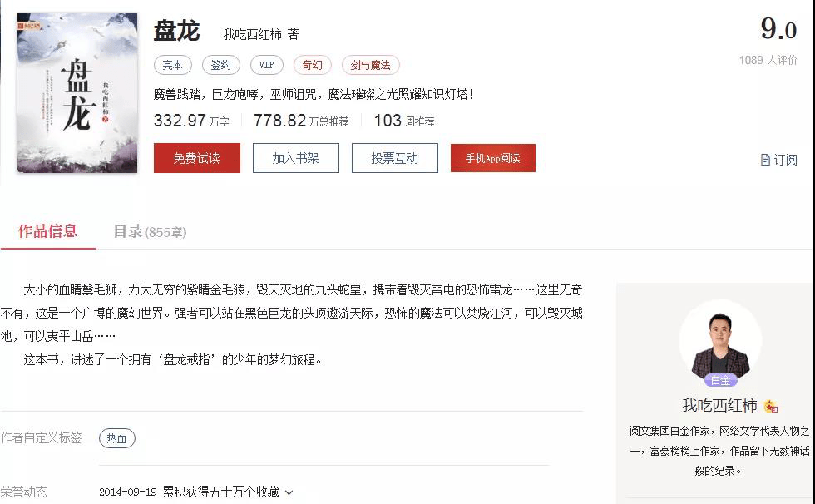Open the 投票互动 button

394,158
